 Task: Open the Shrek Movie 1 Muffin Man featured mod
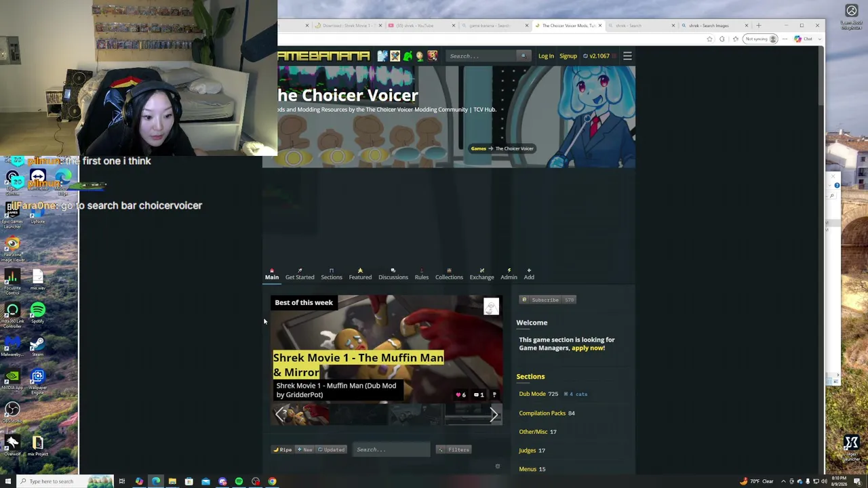pyautogui.click(x=358, y=365)
